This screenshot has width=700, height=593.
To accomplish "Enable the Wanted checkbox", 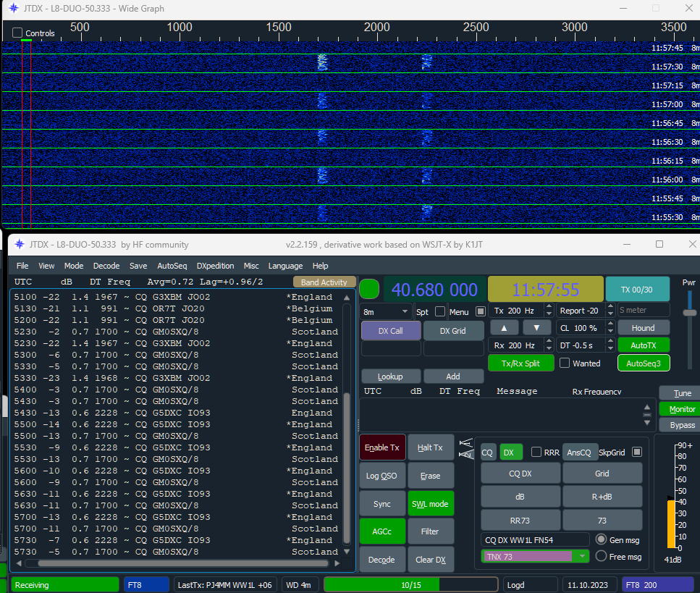I will coord(565,363).
